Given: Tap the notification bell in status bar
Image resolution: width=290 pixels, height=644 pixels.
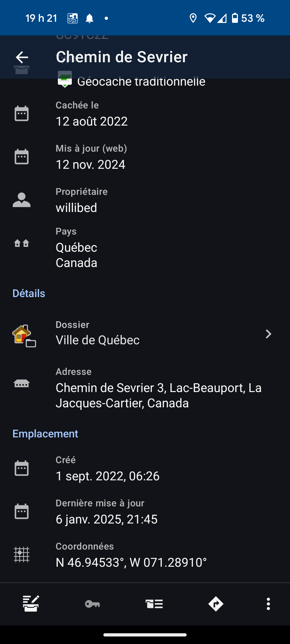Looking at the screenshot, I should 89,19.
